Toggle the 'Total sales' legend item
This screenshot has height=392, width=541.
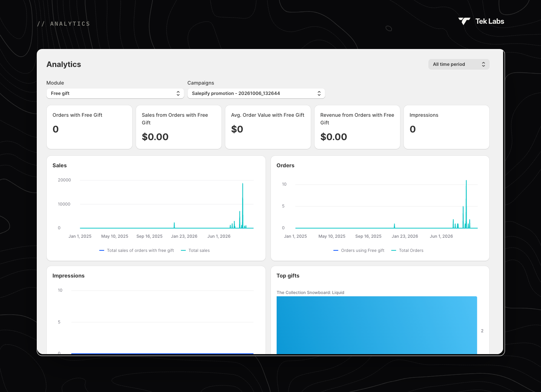[195, 250]
